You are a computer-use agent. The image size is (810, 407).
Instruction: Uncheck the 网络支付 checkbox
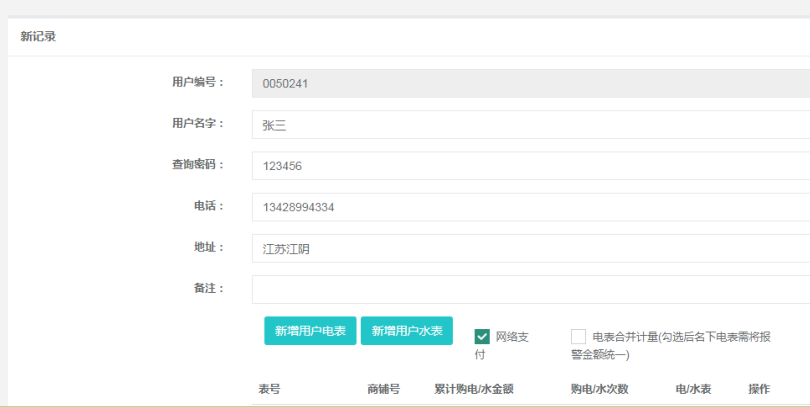482,337
